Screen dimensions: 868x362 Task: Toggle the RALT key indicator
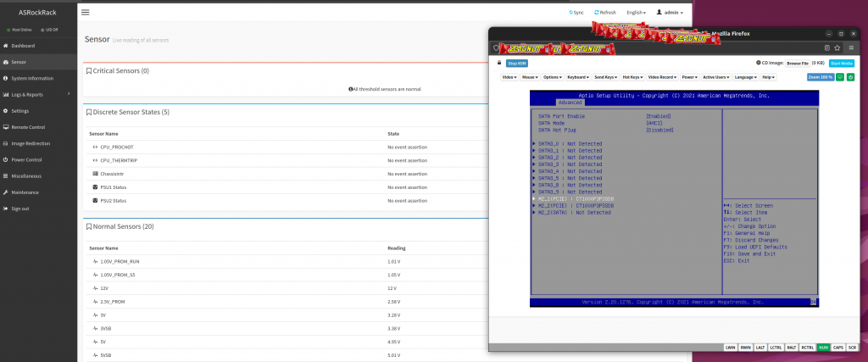coord(792,347)
